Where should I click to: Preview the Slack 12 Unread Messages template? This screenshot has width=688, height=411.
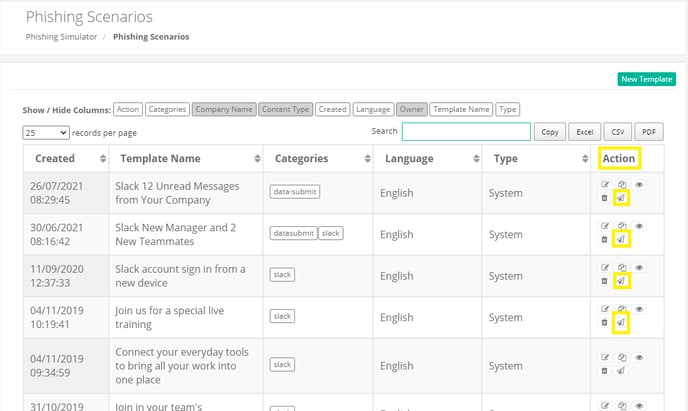(x=639, y=185)
